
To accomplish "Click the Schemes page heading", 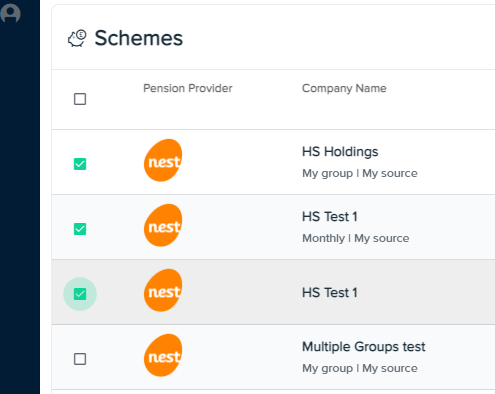I will coord(139,38).
